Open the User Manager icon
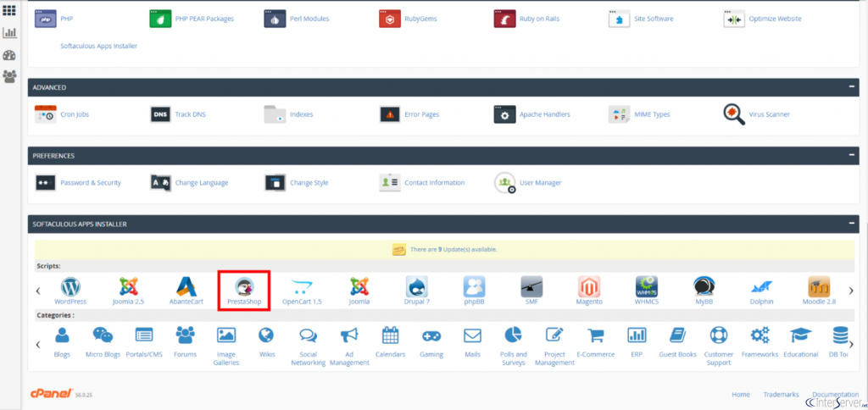This screenshot has width=868, height=410. tap(505, 182)
